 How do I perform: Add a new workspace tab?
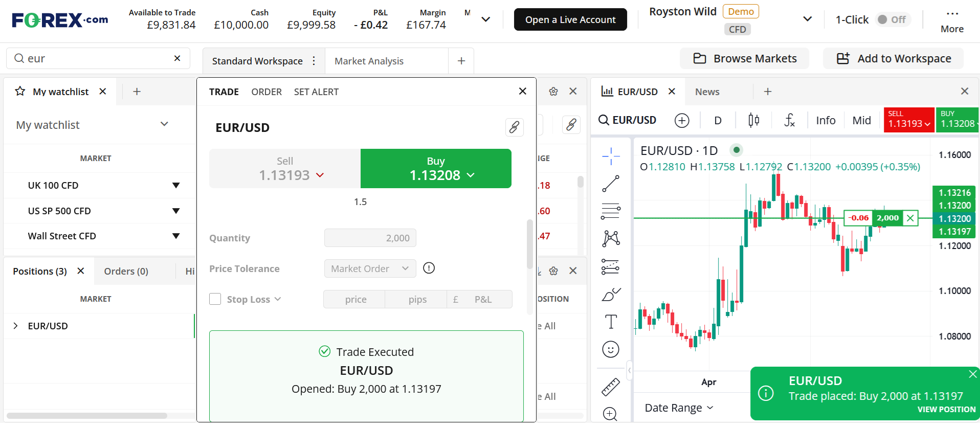(461, 61)
